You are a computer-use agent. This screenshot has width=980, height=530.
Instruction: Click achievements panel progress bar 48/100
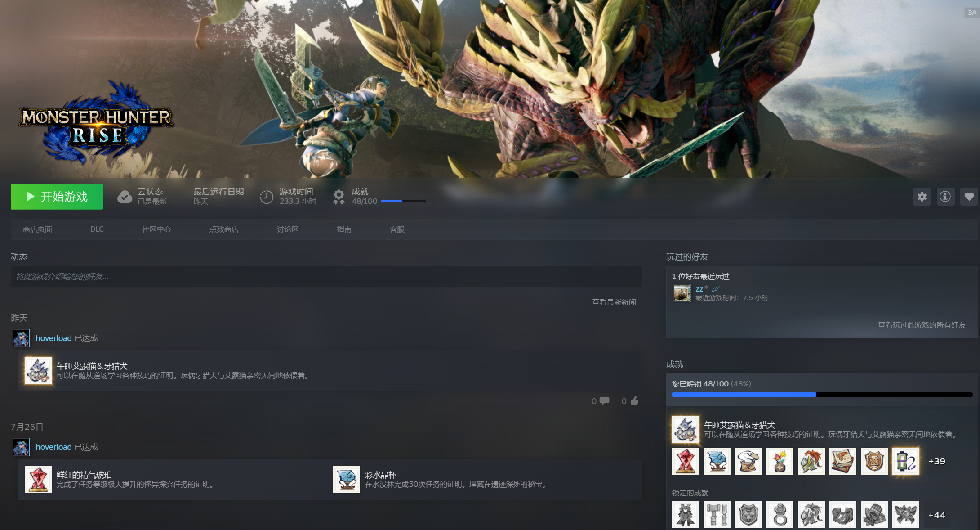coord(822,395)
